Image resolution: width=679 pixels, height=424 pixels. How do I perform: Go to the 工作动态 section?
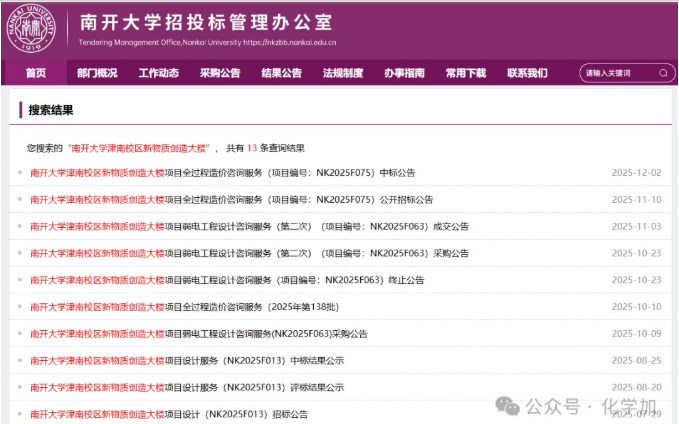(158, 73)
